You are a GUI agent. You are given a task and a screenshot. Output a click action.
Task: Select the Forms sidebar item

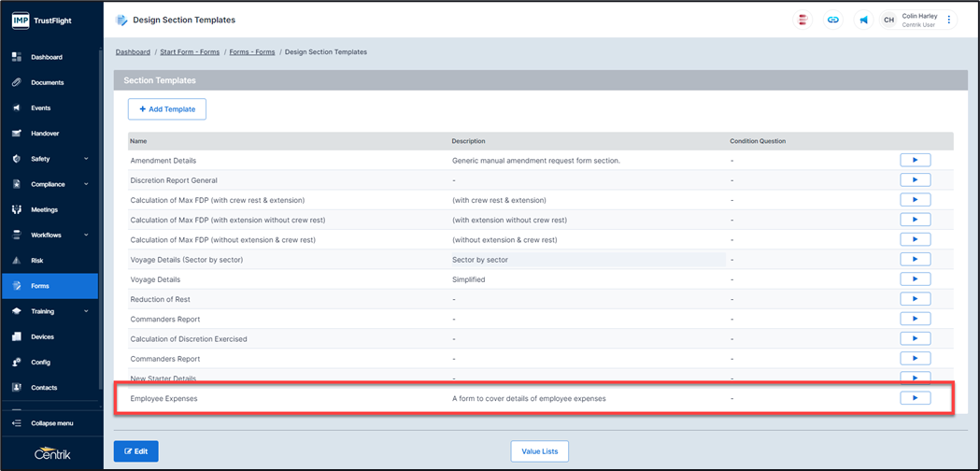point(40,286)
